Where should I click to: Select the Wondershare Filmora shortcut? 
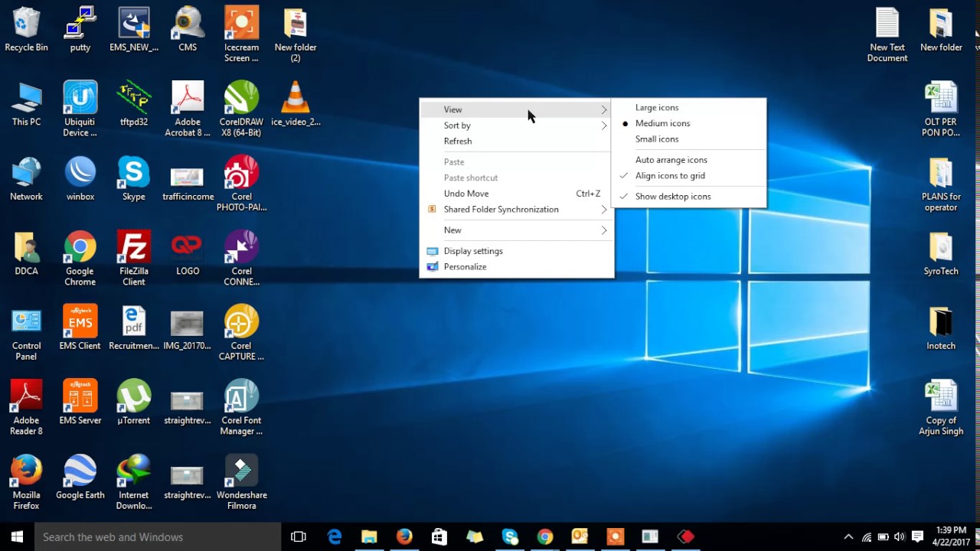241,483
